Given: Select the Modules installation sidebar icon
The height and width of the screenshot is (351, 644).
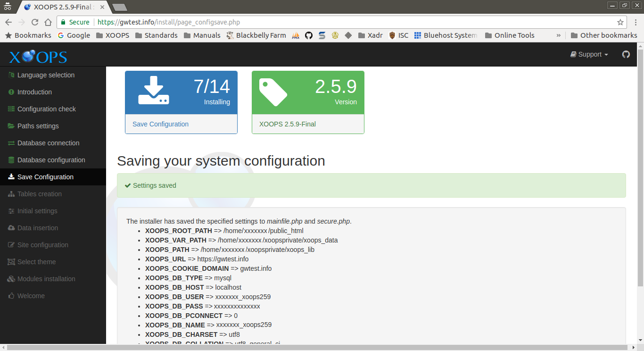Looking at the screenshot, I should 10,279.
